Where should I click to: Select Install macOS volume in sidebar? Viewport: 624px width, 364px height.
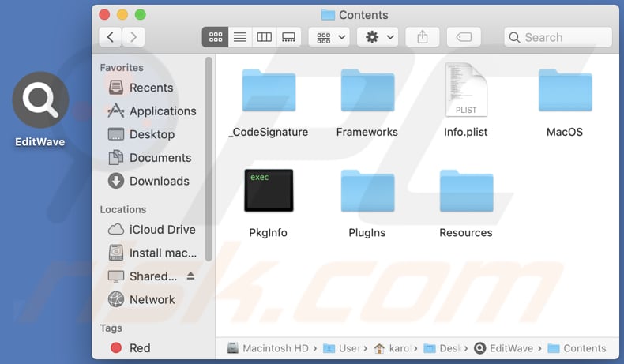pos(152,253)
